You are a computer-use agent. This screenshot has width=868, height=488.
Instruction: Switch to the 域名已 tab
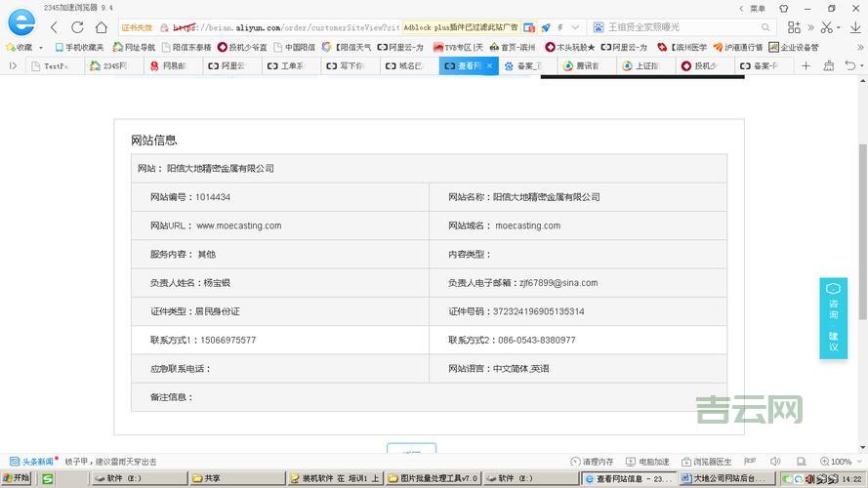(409, 65)
